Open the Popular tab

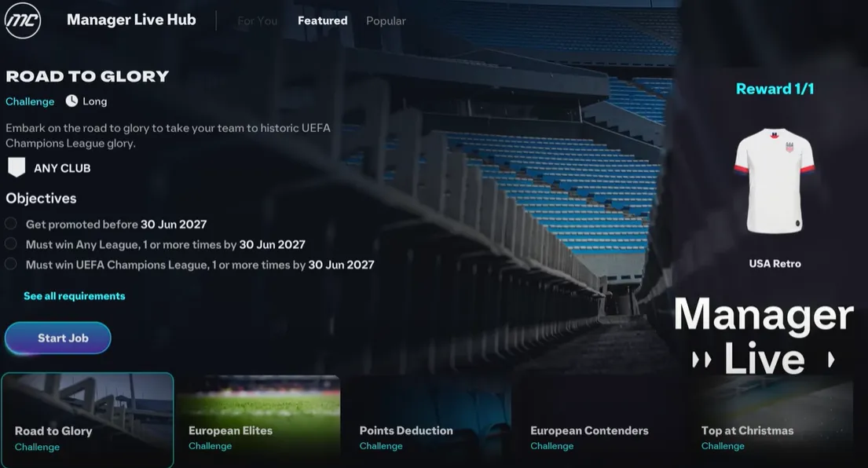coord(386,21)
